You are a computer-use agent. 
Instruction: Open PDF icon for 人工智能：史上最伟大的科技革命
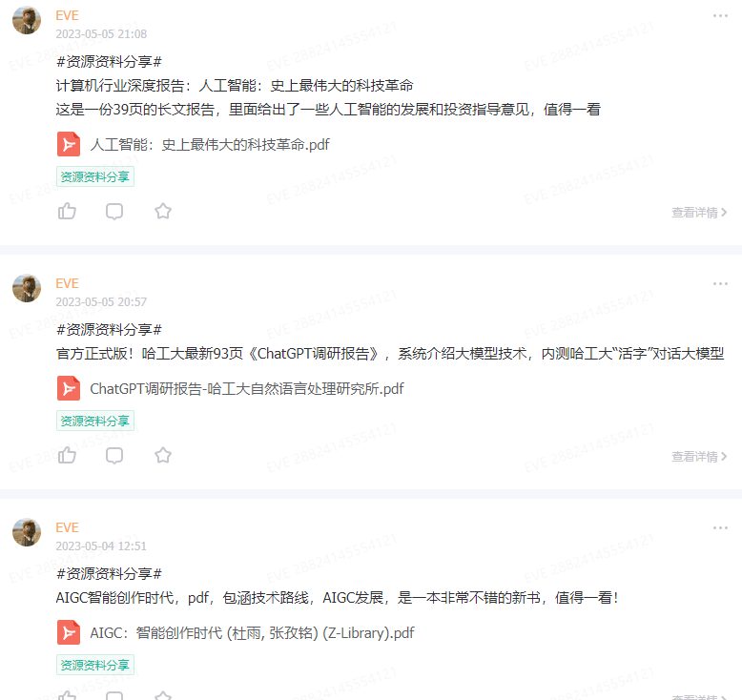pos(69,144)
